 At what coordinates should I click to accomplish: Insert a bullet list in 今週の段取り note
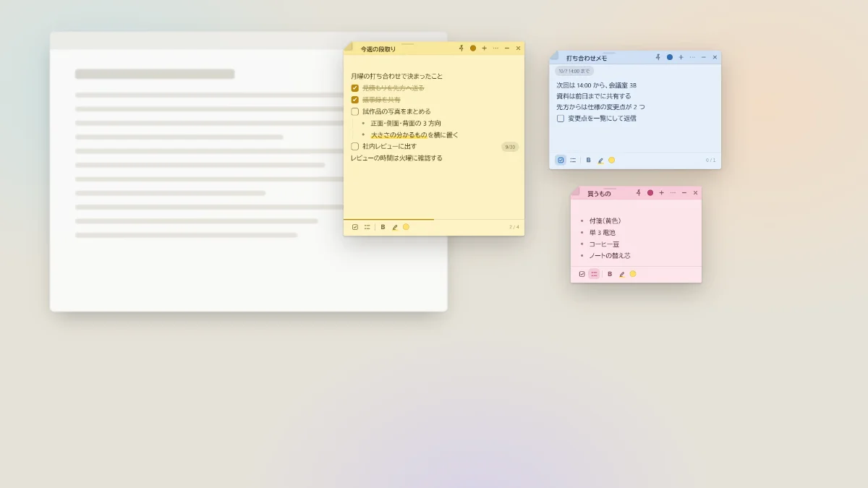367,227
